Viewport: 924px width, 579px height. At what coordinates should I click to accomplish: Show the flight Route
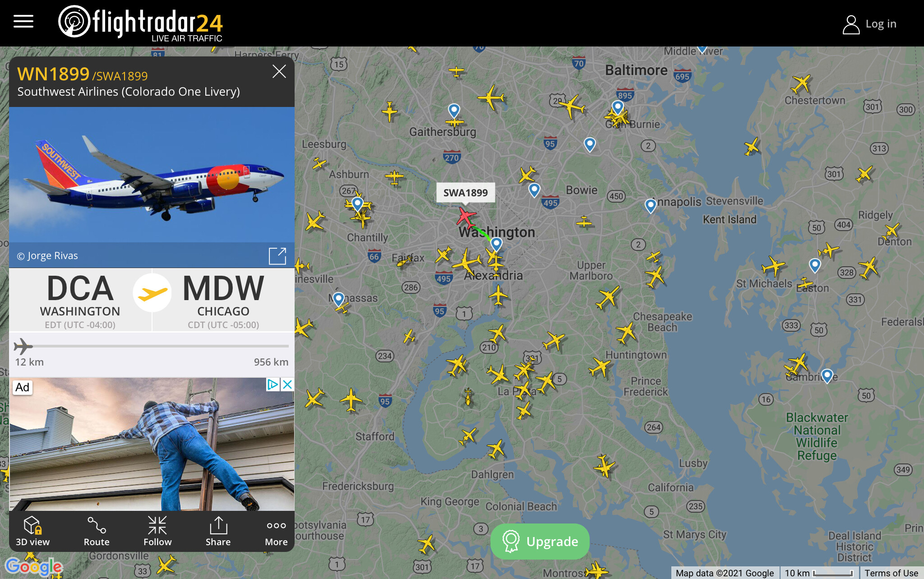tap(97, 531)
